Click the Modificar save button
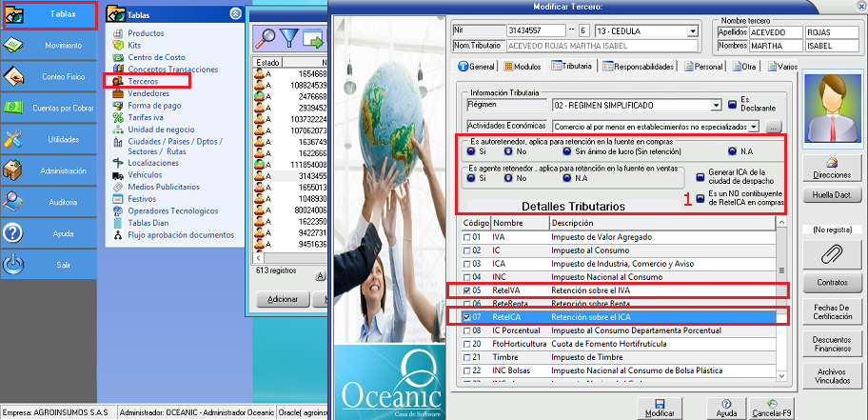The width and height of the screenshot is (868, 420). tap(660, 407)
